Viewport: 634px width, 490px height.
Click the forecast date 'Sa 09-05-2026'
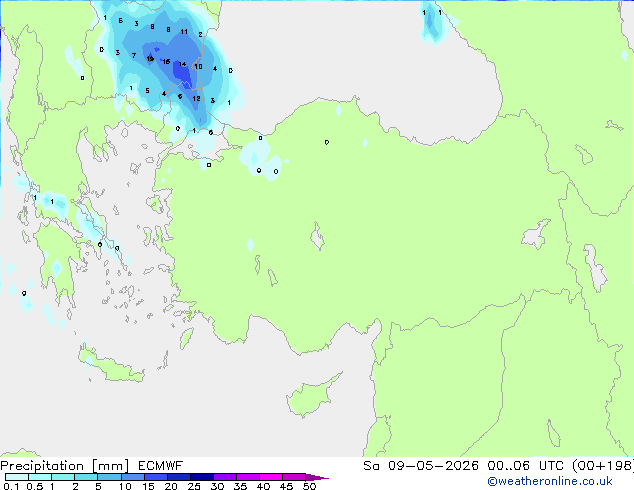point(421,466)
